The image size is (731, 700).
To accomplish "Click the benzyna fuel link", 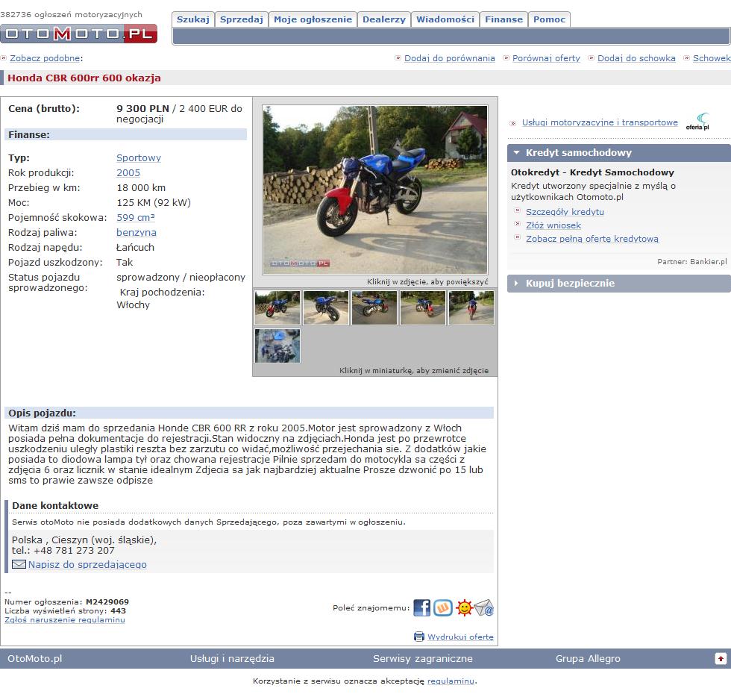I will [x=137, y=232].
